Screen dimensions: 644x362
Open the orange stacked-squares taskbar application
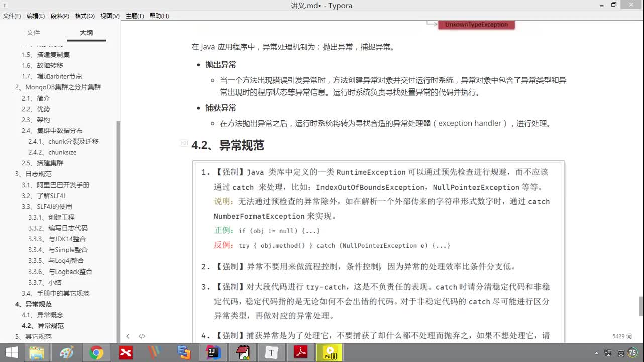tap(184, 353)
